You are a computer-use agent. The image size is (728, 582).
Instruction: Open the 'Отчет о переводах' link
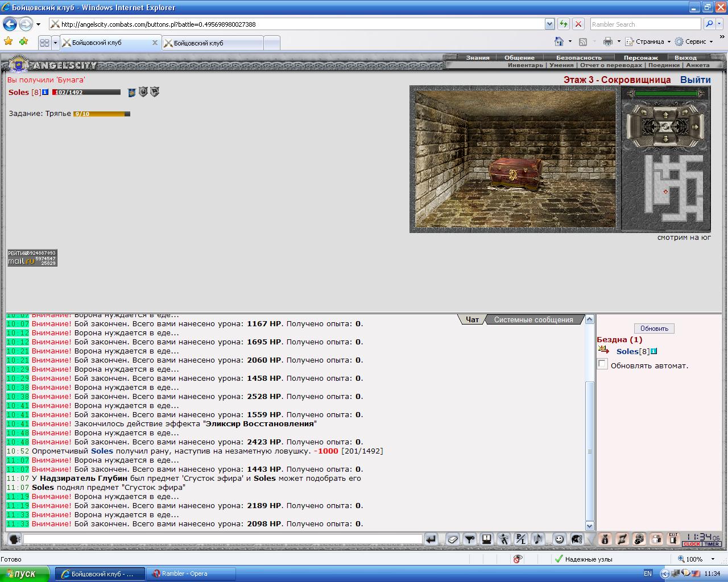[x=611, y=65]
